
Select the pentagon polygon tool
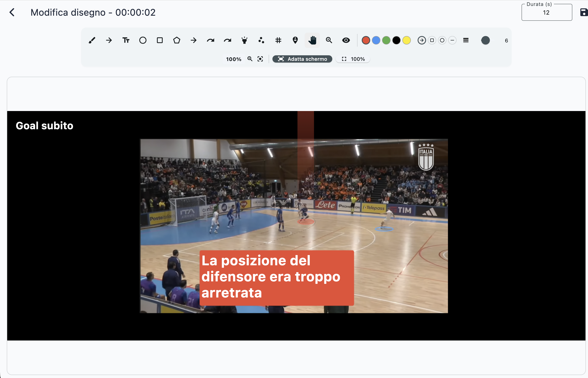177,40
